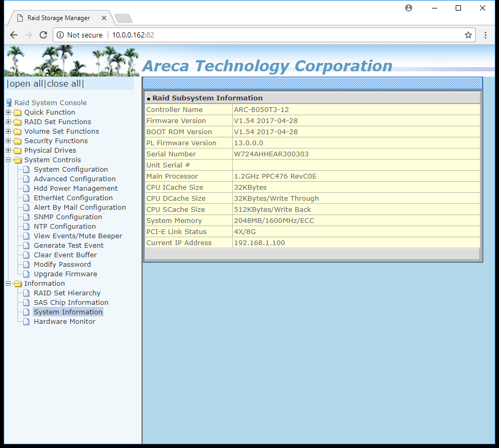Screen dimensions: 499x448
Task: Click the Physical Drives folder icon
Action: (x=18, y=151)
